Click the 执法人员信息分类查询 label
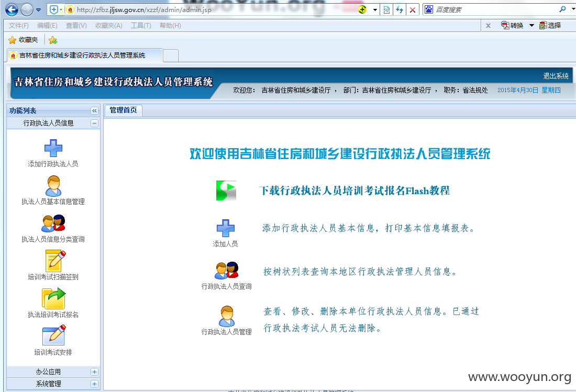576x392 pixels. pos(53,239)
